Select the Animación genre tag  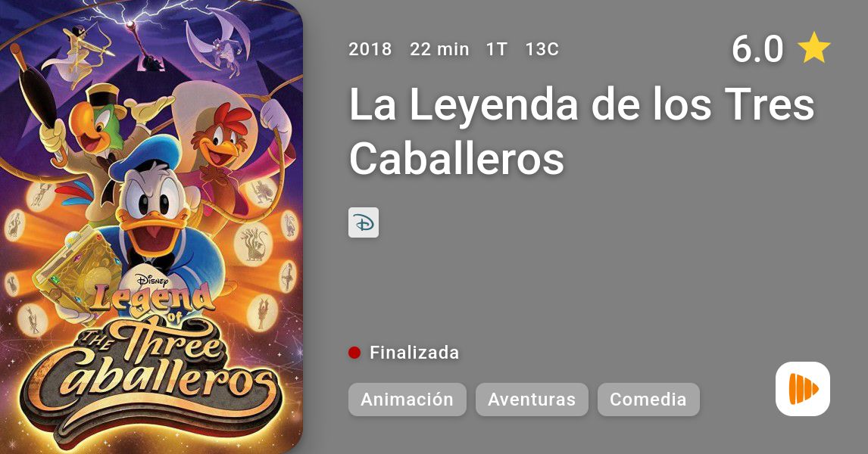pyautogui.click(x=407, y=400)
